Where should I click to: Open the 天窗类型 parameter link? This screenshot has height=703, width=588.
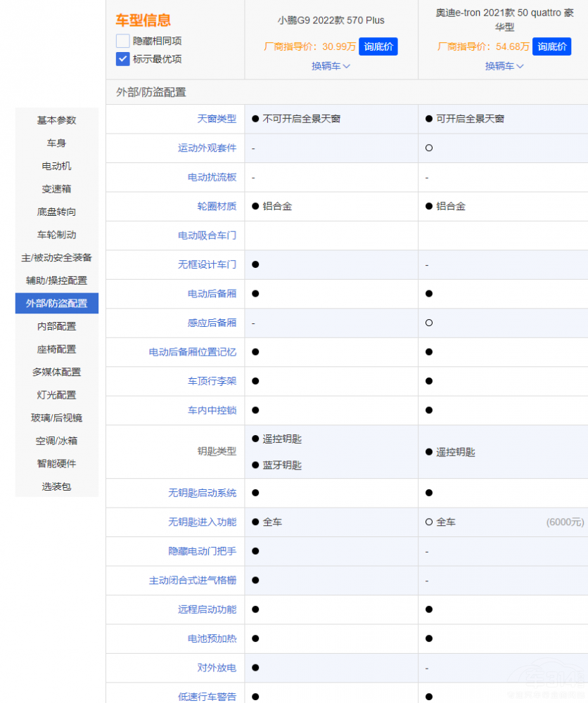coord(217,119)
